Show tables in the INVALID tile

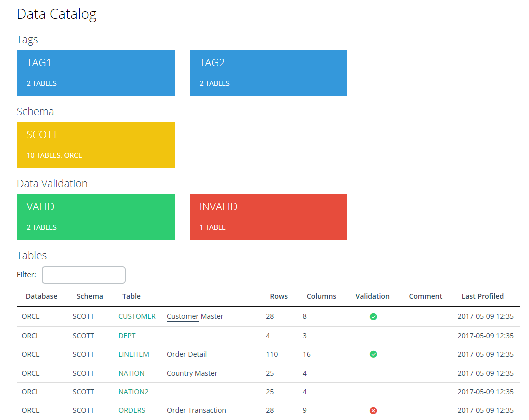click(268, 217)
